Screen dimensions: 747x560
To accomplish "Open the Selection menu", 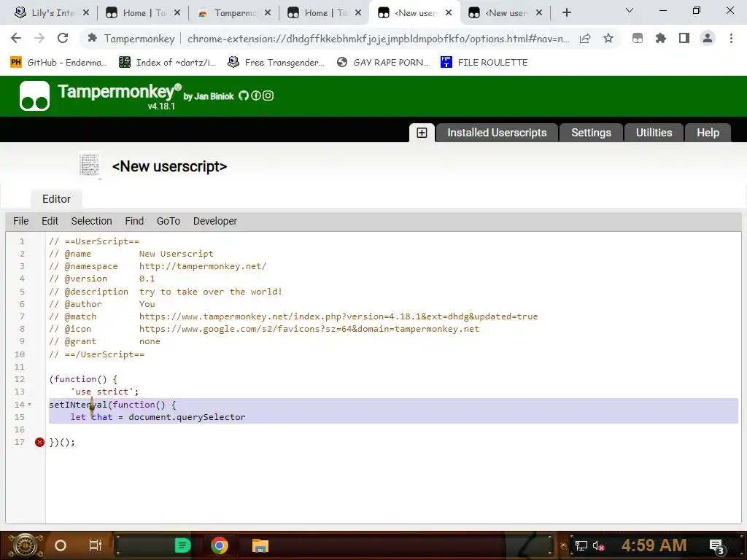I will point(91,221).
